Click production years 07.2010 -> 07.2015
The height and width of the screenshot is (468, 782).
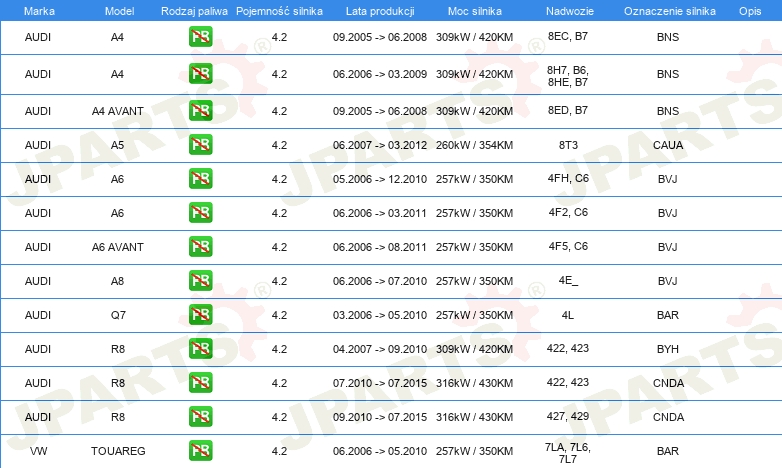[x=380, y=383]
